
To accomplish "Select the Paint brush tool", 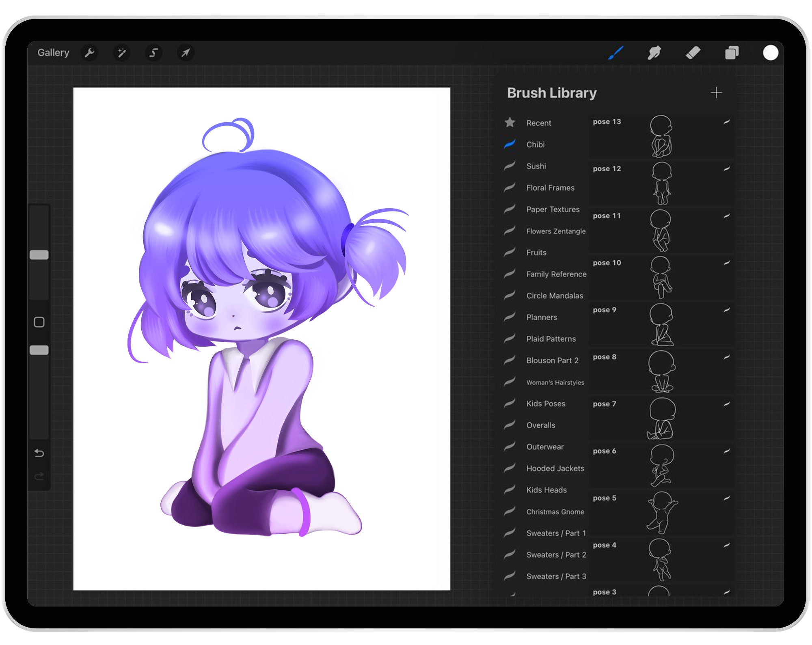I will point(615,53).
